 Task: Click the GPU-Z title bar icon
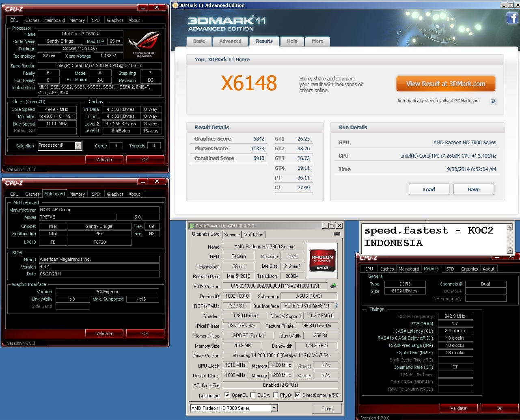(x=192, y=226)
